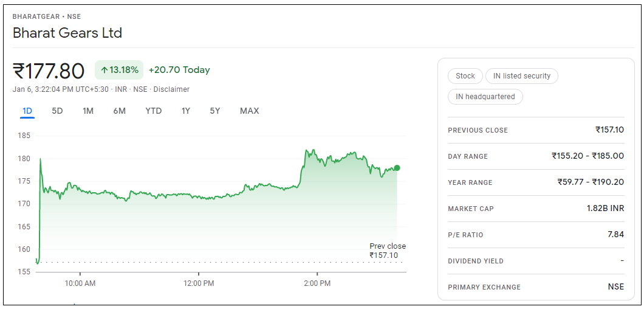Click the PRIMARY EXCHANGE label
The image size is (644, 309).
point(484,287)
